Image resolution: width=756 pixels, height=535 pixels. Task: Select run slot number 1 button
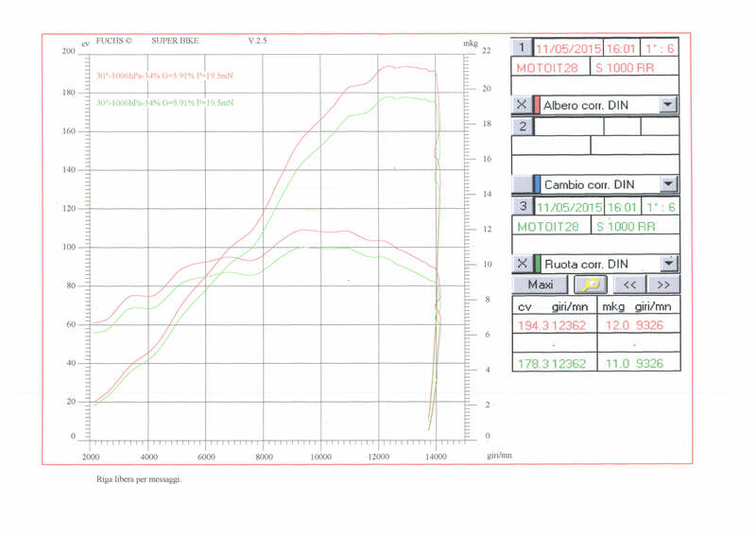(x=522, y=47)
